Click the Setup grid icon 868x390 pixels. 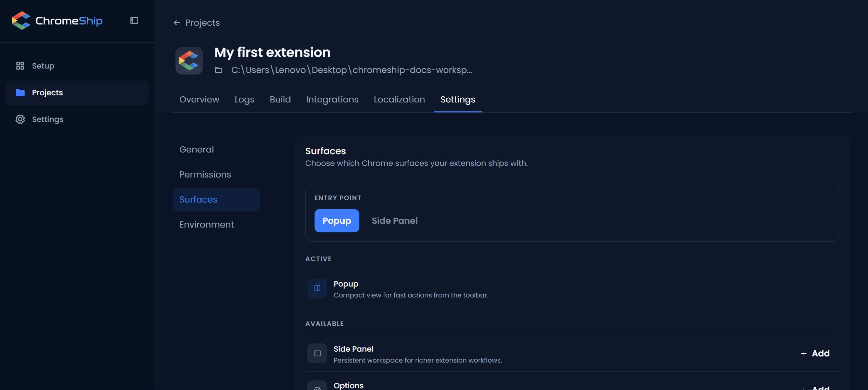[20, 66]
